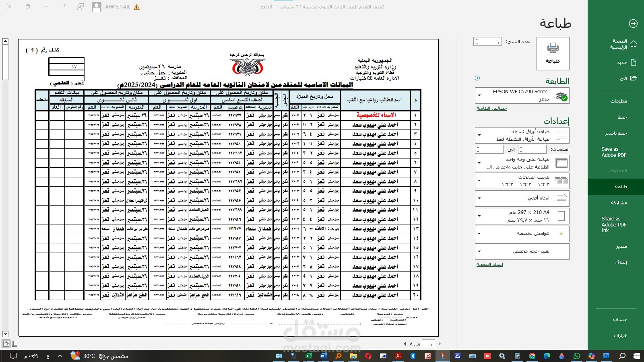Click the Bluetooth taskbar icon
This screenshot has width=644, height=362.
click(413, 356)
